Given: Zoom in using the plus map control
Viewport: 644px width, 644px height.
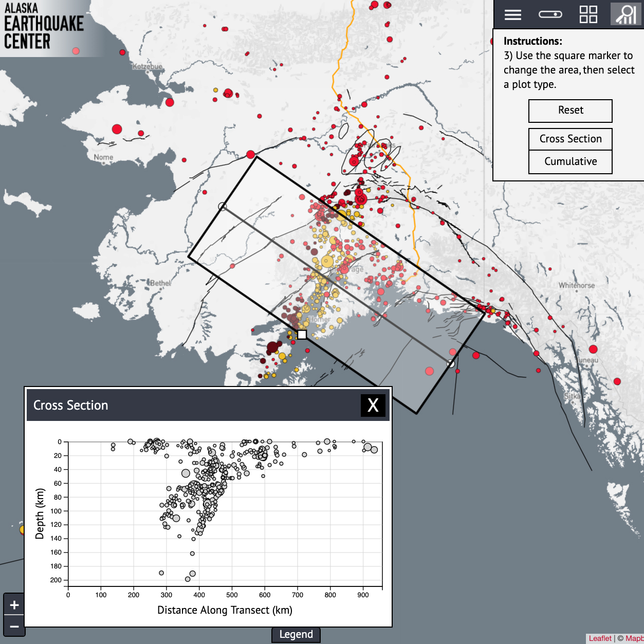Looking at the screenshot, I should (14, 604).
